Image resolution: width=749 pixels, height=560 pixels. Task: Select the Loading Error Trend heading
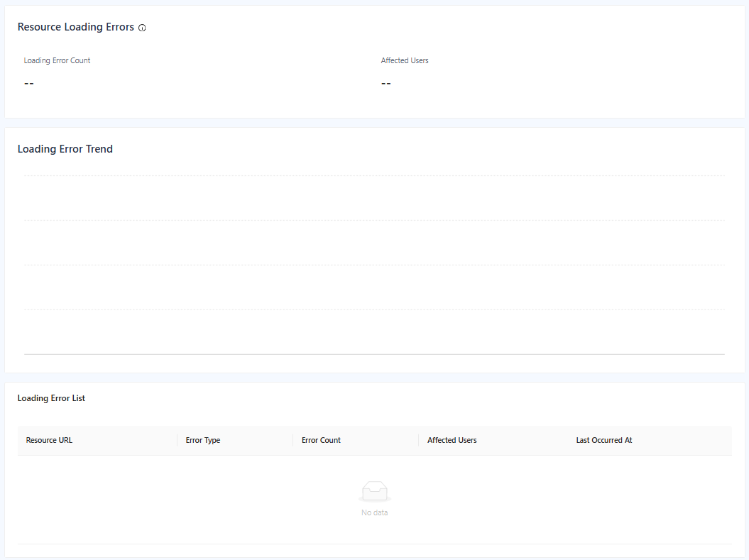click(65, 149)
